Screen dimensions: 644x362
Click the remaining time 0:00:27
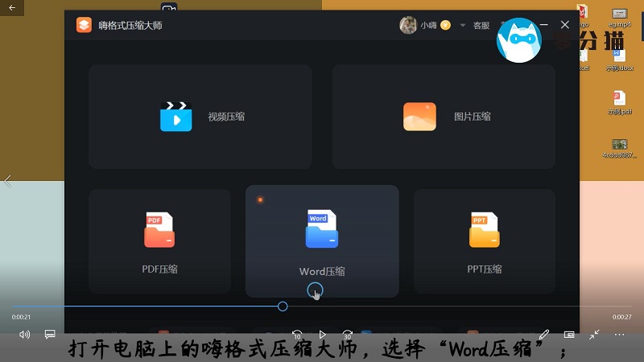(621, 317)
